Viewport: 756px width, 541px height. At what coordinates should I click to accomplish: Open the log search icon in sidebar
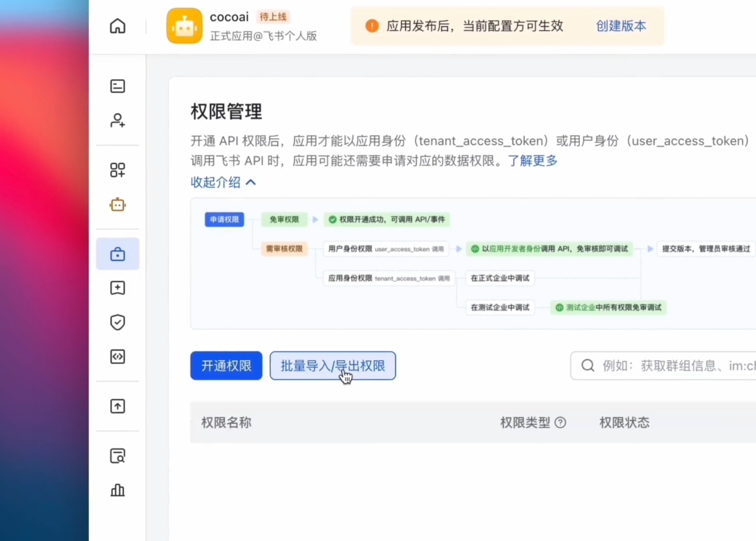point(117,456)
